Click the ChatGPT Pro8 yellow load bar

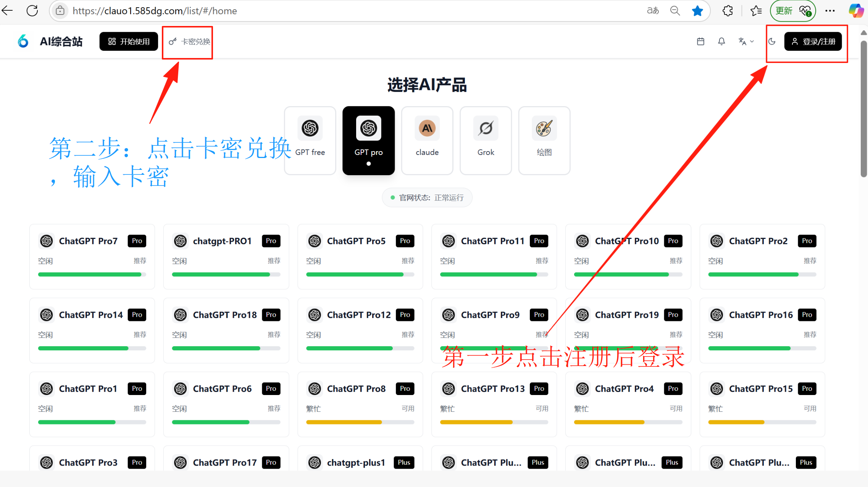[x=360, y=422]
